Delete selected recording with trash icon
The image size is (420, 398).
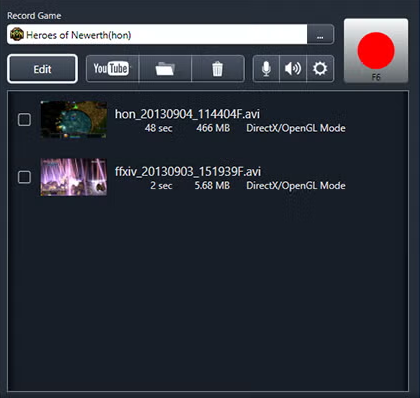pyautogui.click(x=218, y=69)
